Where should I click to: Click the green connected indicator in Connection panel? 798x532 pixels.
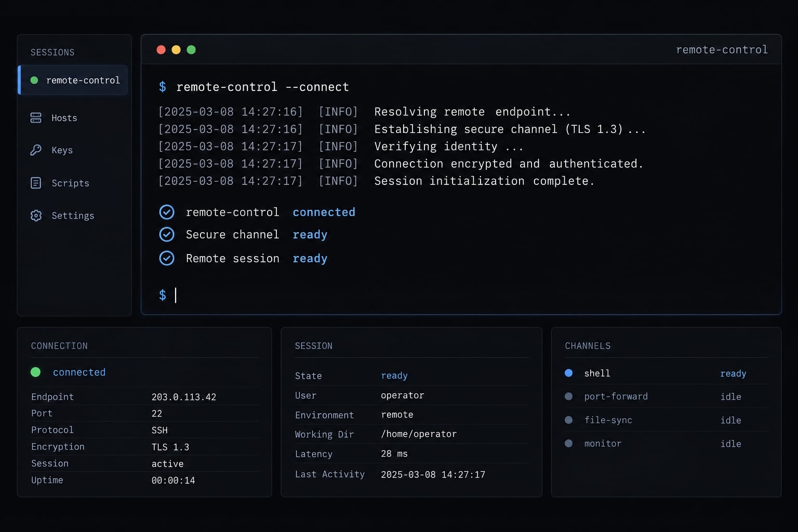pyautogui.click(x=36, y=372)
